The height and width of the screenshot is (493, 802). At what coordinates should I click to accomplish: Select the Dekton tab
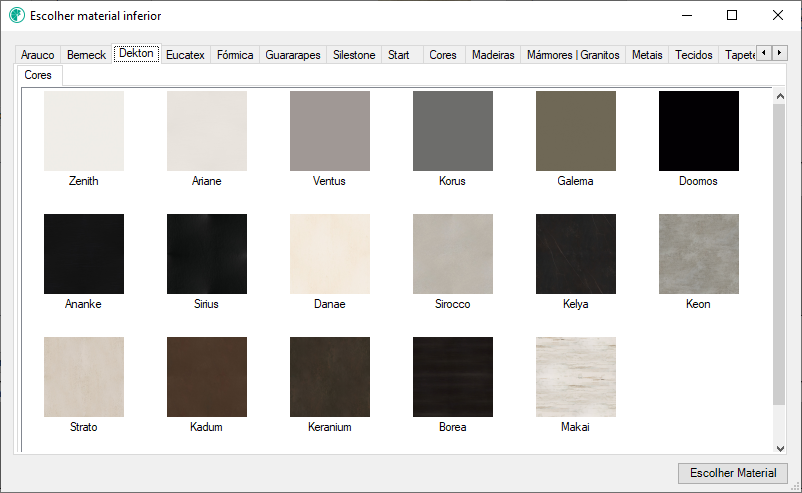(137, 53)
